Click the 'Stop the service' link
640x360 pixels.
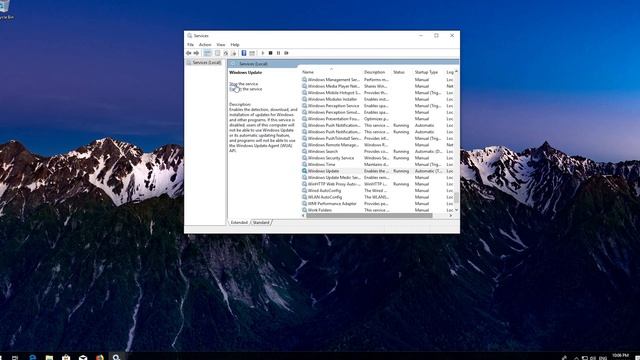tap(243, 84)
